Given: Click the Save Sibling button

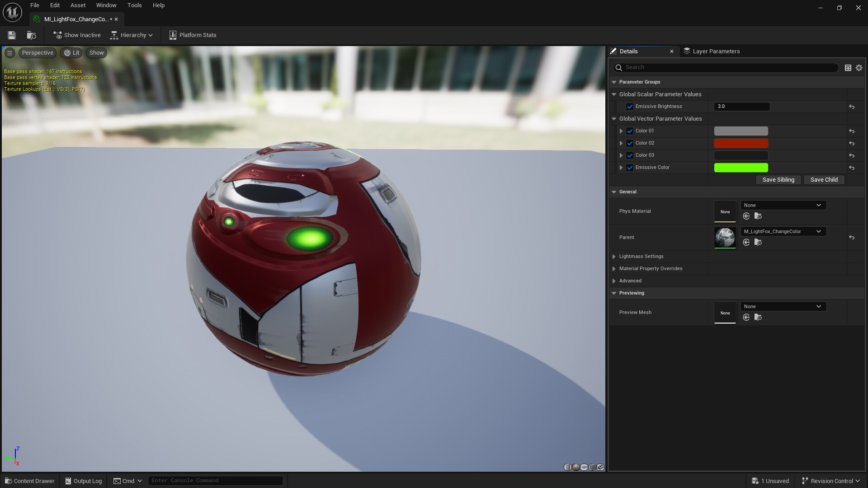Looking at the screenshot, I should (x=778, y=179).
